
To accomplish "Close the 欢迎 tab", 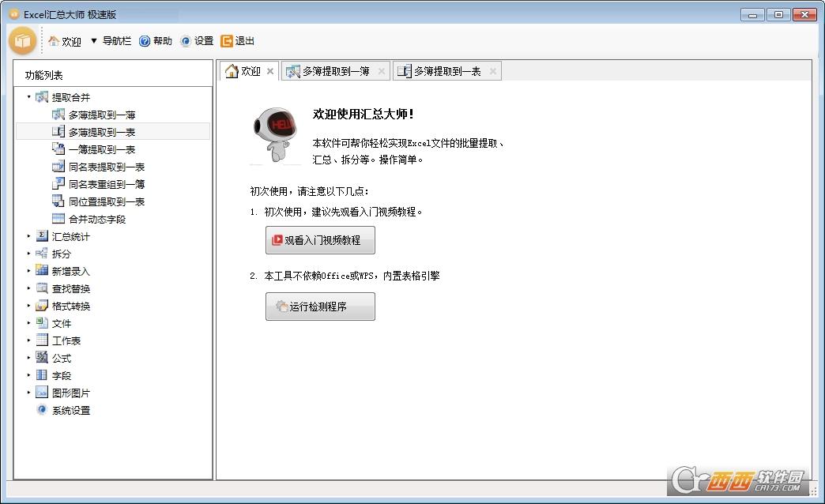I will pos(270,71).
